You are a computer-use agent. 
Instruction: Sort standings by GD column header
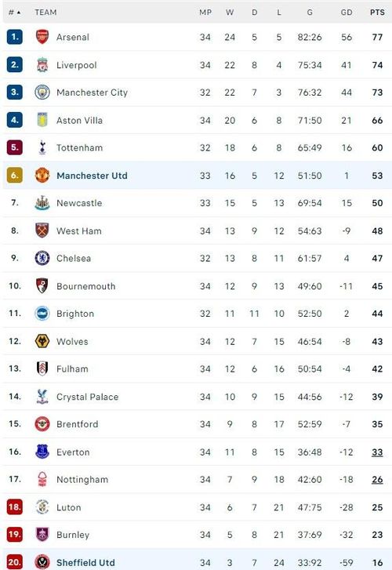click(x=347, y=13)
